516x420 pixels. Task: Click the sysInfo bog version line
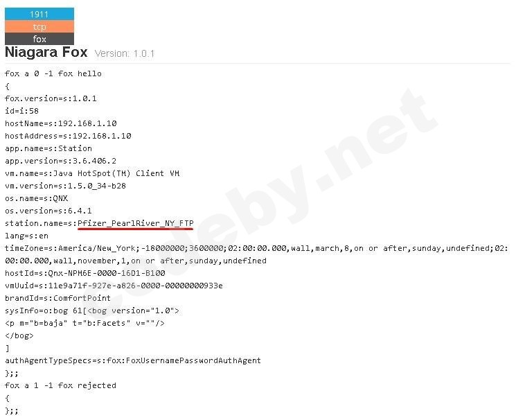(92, 310)
